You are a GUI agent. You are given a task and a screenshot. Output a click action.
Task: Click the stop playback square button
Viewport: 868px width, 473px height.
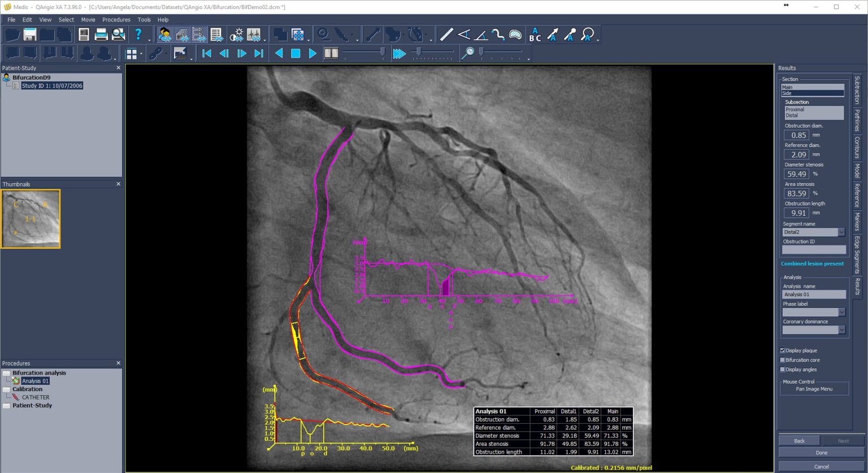(x=296, y=54)
